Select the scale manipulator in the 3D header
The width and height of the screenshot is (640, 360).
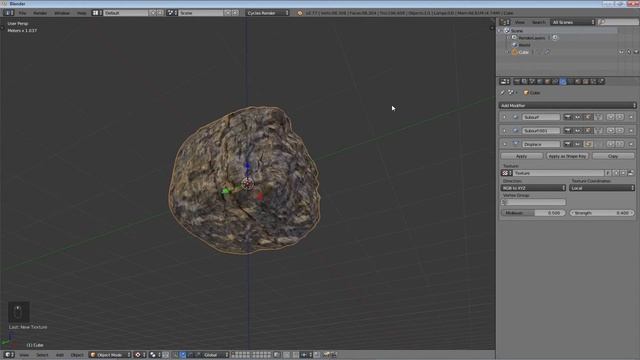[x=197, y=355]
